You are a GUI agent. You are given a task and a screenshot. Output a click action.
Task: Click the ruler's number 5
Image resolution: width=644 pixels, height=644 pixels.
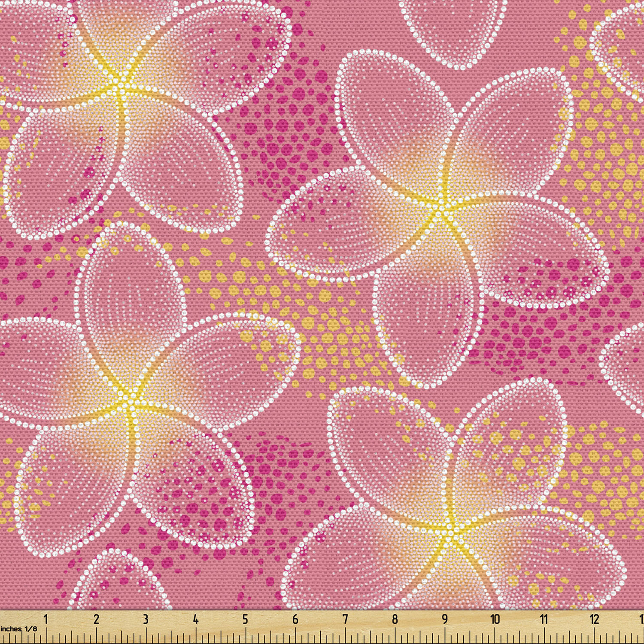point(245,619)
